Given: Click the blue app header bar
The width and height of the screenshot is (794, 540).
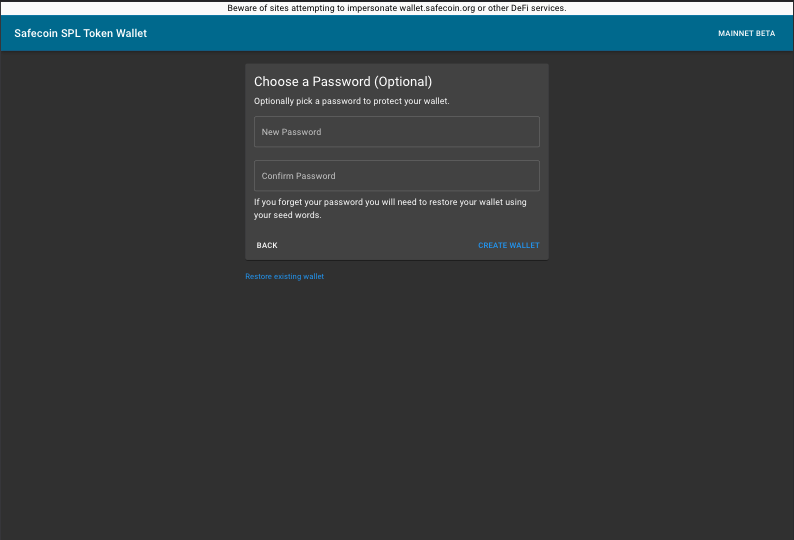Looking at the screenshot, I should click(400, 34).
